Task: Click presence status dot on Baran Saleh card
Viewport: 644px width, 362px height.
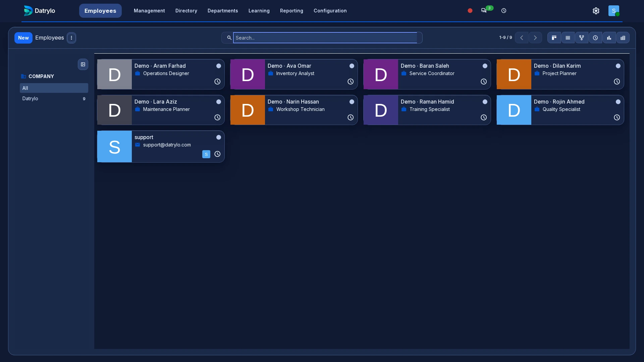Action: [485, 66]
